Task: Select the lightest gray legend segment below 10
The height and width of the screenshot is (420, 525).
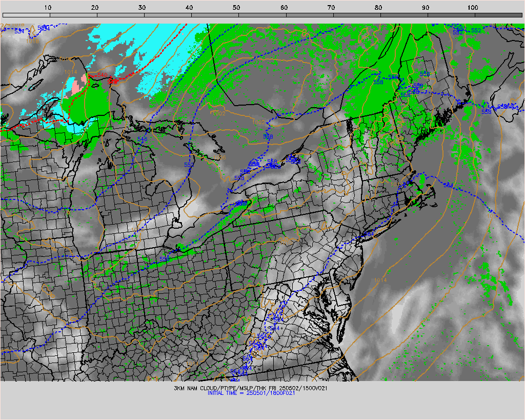Action: pyautogui.click(x=27, y=15)
